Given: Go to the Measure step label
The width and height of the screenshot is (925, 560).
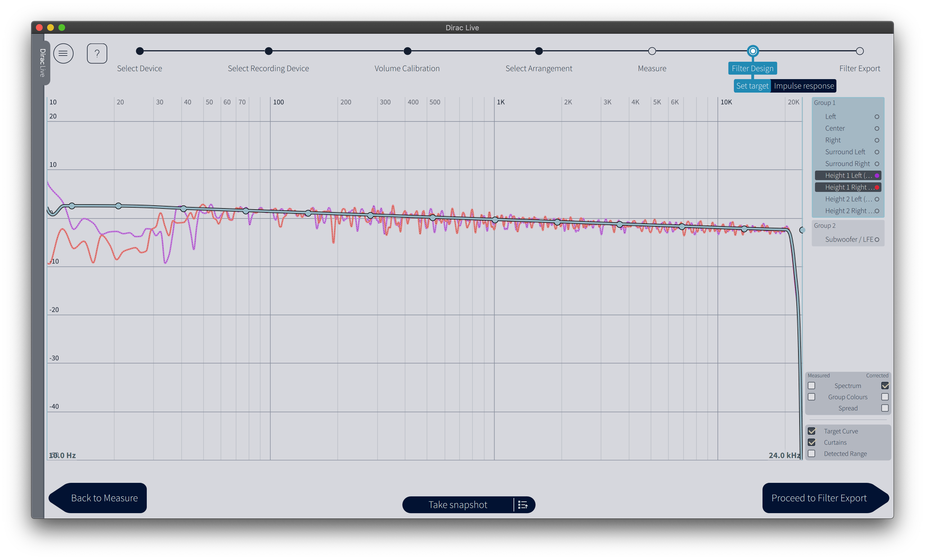Looking at the screenshot, I should (x=652, y=68).
